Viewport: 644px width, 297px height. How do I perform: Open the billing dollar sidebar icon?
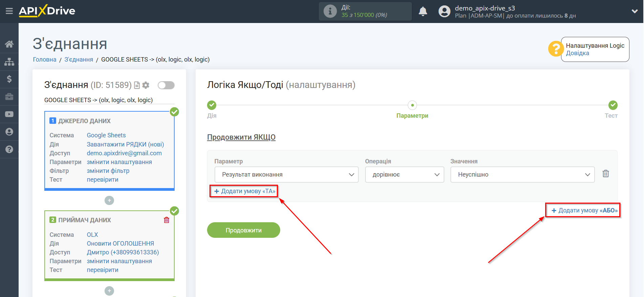pos(9,79)
